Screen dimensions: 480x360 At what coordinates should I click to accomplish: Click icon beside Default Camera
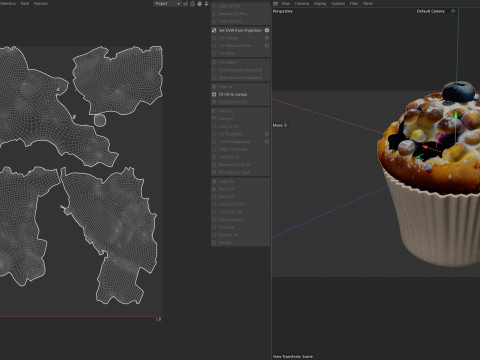point(453,11)
